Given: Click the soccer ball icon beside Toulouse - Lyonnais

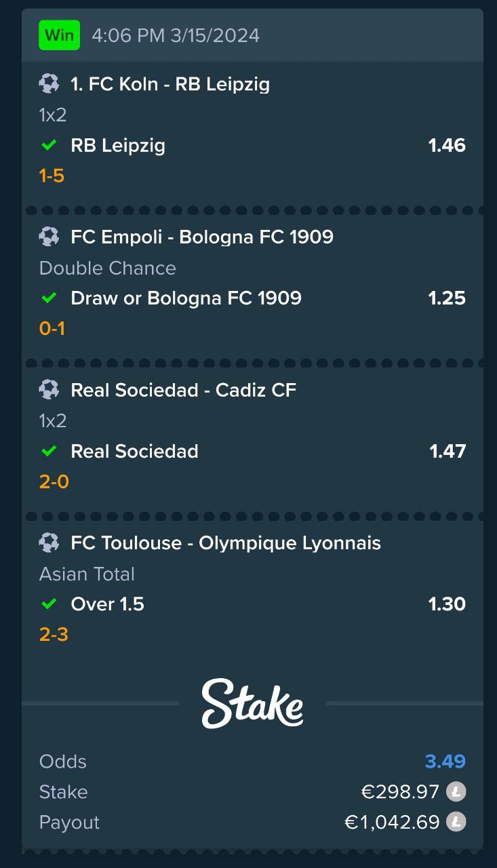Looking at the screenshot, I should tap(49, 542).
